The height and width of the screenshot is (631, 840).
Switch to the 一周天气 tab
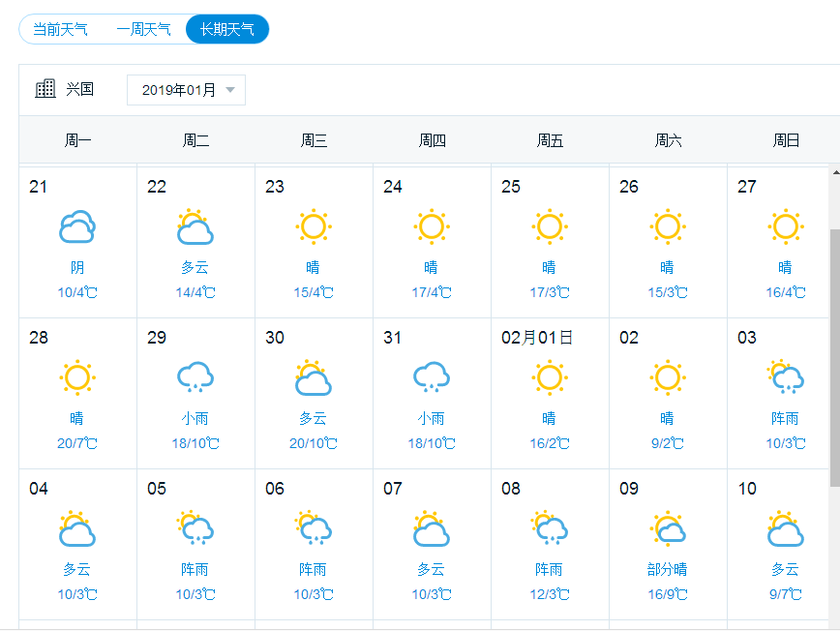click(x=143, y=29)
